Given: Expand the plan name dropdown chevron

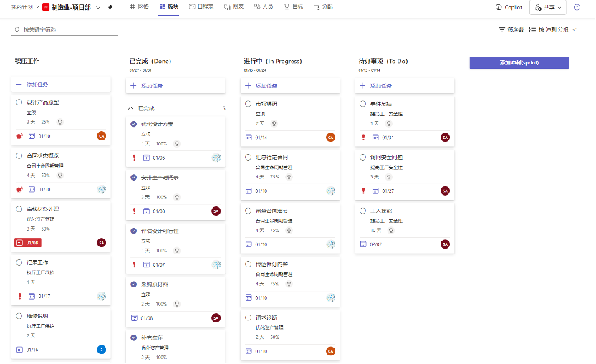Looking at the screenshot, I should click(97, 7).
